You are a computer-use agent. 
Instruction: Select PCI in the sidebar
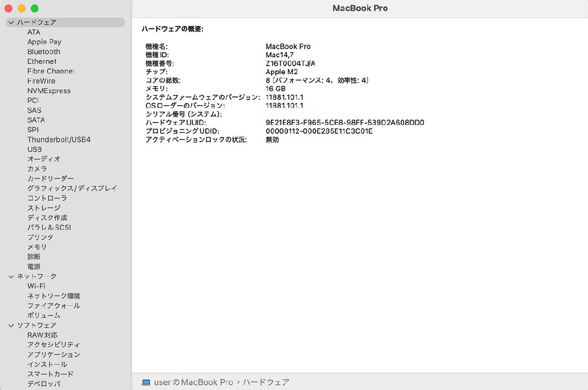click(x=33, y=100)
